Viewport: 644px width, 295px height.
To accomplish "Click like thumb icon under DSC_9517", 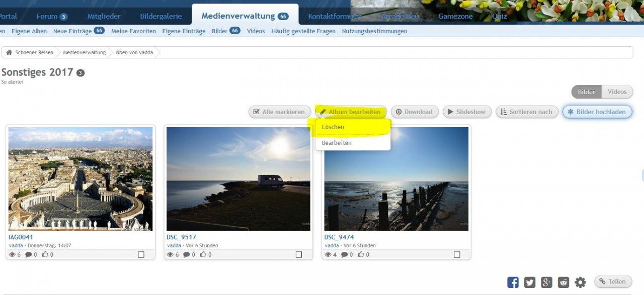I will [203, 254].
